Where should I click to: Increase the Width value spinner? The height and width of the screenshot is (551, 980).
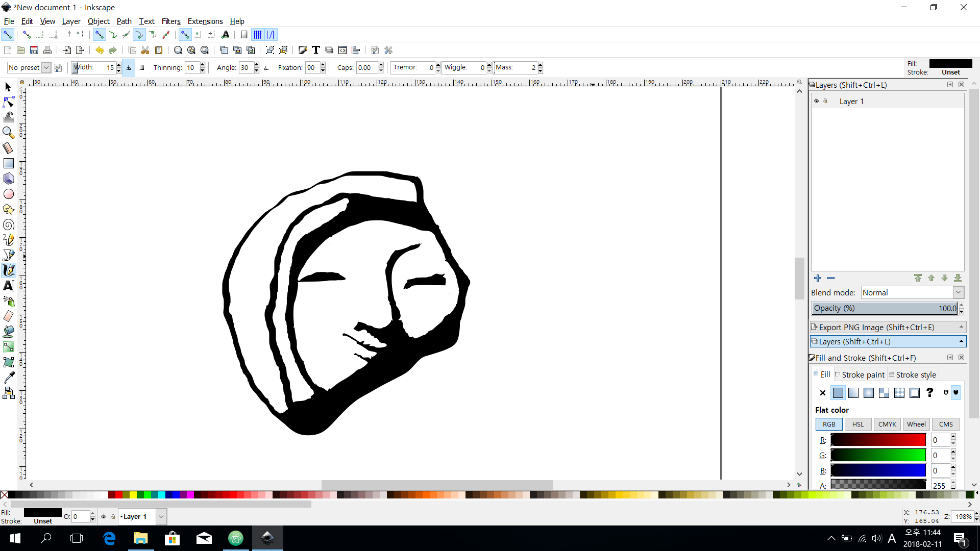coord(119,65)
